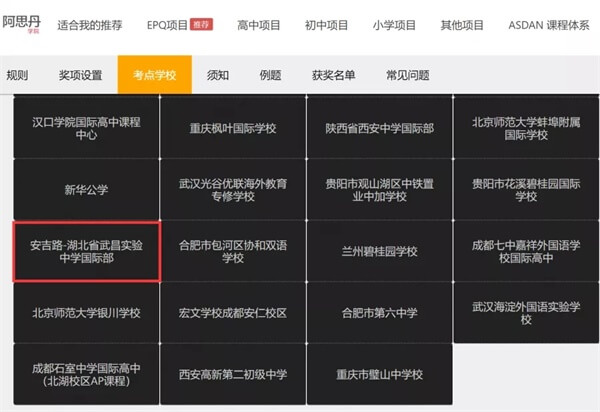The image size is (600, 412).
Task: Open the 须知 tab
Action: (217, 75)
